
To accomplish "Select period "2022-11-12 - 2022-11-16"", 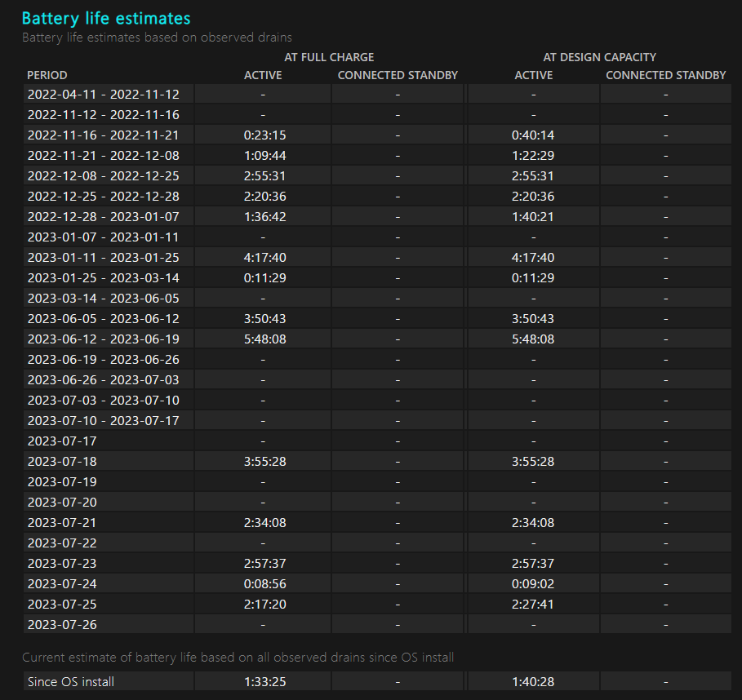I will pos(103,114).
